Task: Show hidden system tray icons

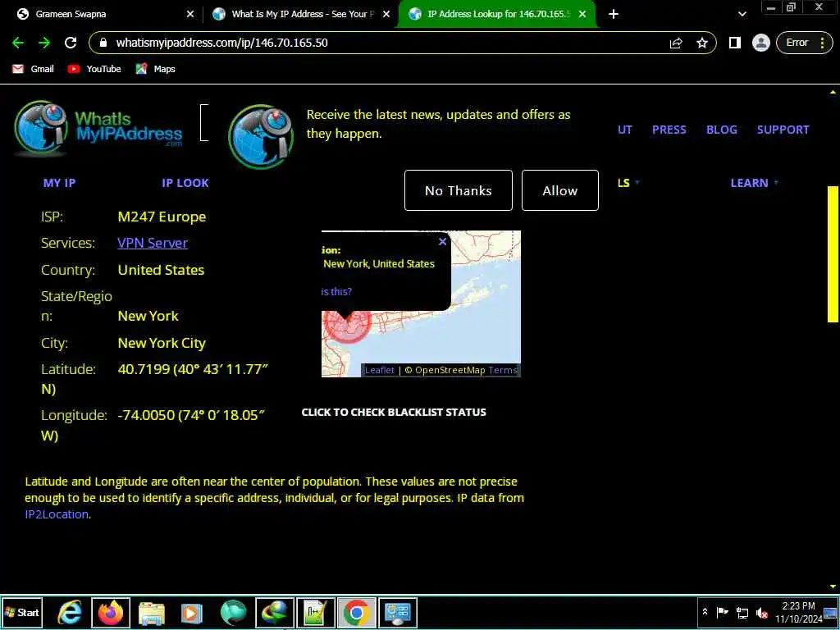Action: tap(705, 612)
